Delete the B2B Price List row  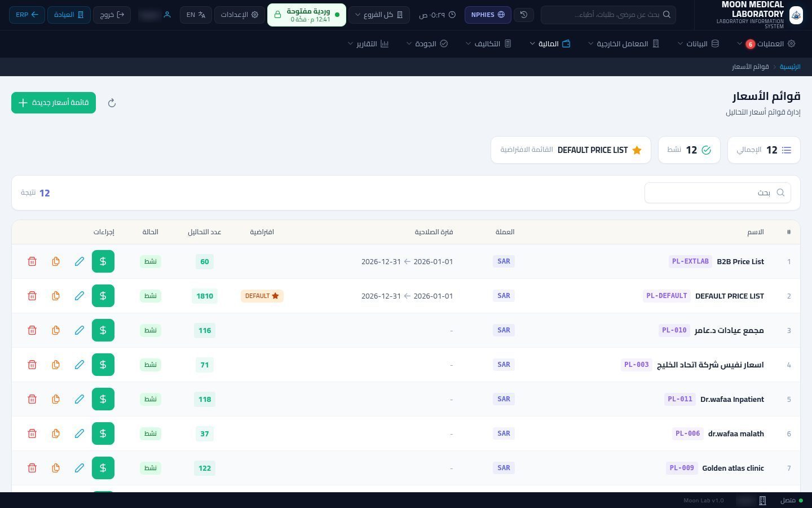coord(32,261)
